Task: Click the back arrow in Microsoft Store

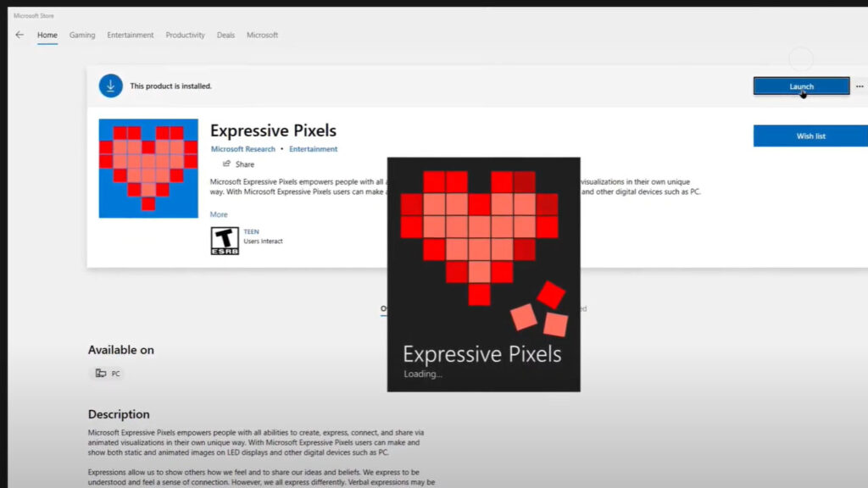Action: [19, 34]
